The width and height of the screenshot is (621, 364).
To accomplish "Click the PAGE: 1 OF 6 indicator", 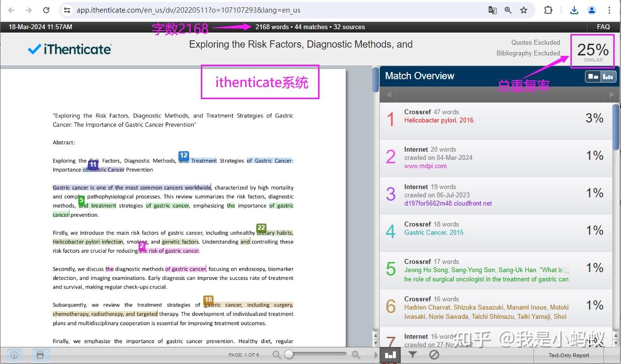I will pyautogui.click(x=244, y=355).
